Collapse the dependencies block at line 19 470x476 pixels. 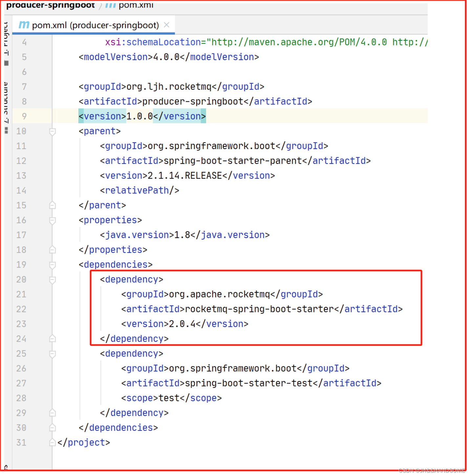(x=52, y=265)
